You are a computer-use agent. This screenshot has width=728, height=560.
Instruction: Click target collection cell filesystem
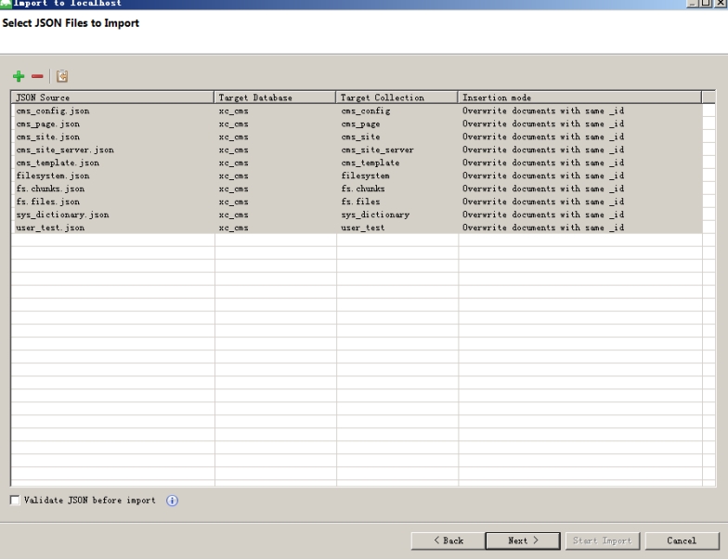point(397,176)
